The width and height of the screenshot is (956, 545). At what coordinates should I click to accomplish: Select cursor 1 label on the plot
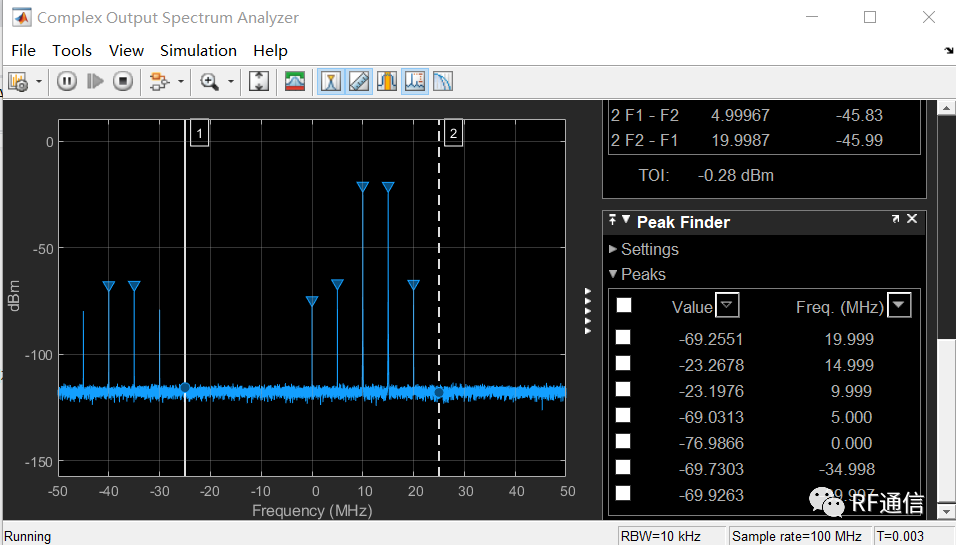[x=199, y=133]
